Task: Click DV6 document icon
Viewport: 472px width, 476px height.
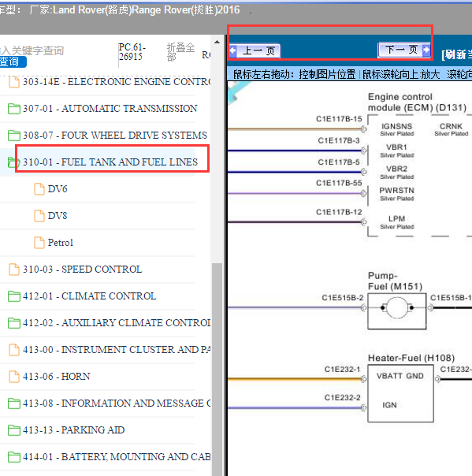Action: click(39, 189)
